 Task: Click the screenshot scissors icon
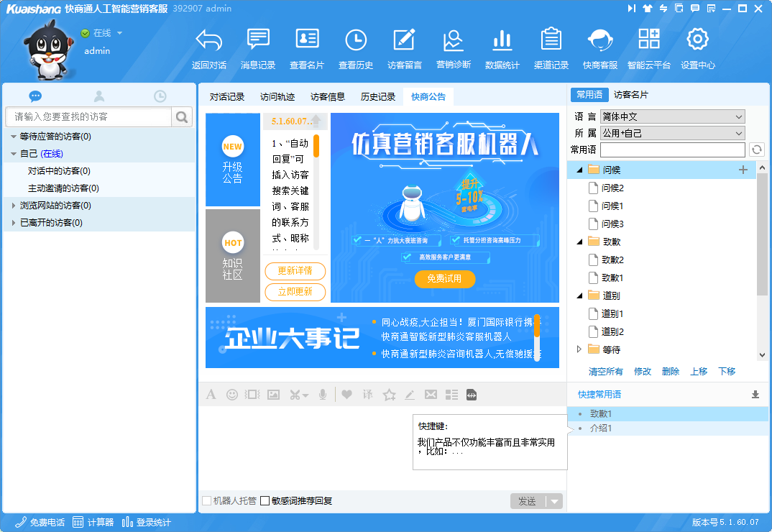295,395
